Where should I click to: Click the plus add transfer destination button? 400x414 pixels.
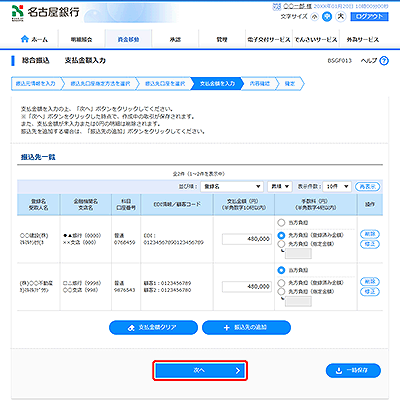pyautogui.click(x=246, y=328)
